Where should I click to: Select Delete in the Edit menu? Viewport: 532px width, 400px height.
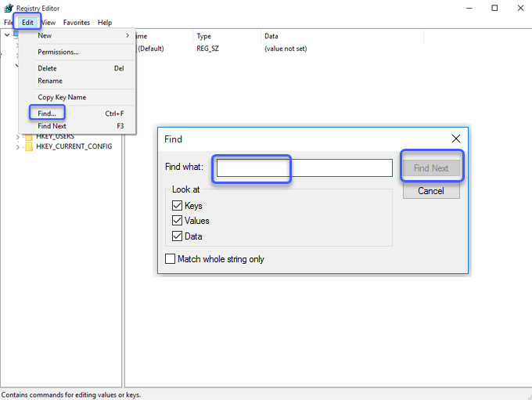tap(77, 68)
